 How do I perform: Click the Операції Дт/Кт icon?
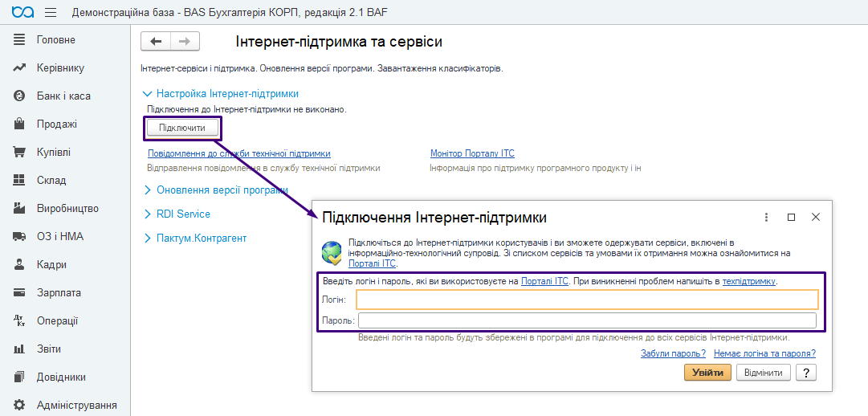19,320
